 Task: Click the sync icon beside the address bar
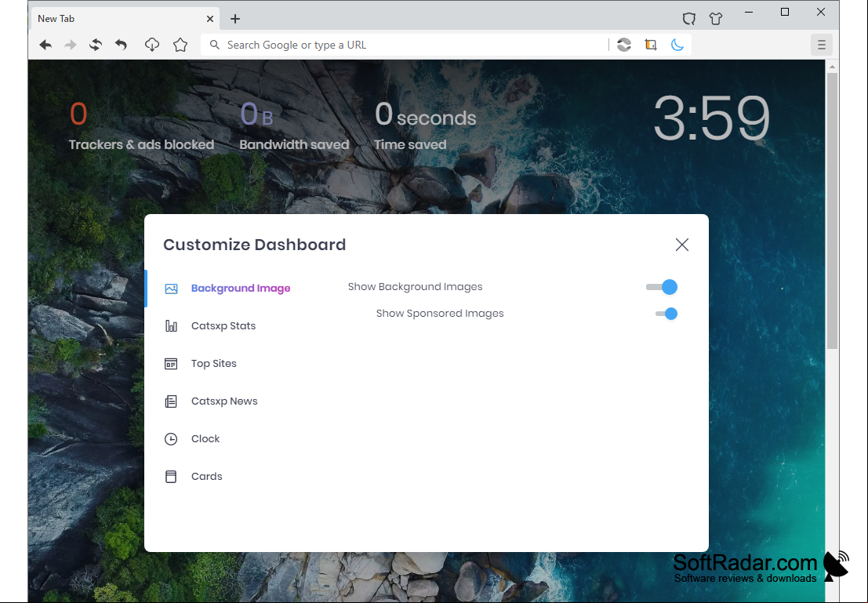point(624,45)
